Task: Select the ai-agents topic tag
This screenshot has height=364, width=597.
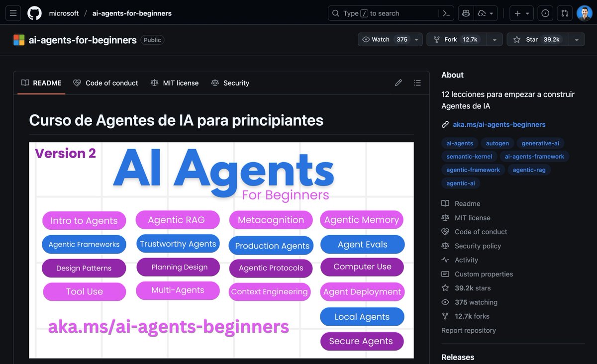Action: 460,143
